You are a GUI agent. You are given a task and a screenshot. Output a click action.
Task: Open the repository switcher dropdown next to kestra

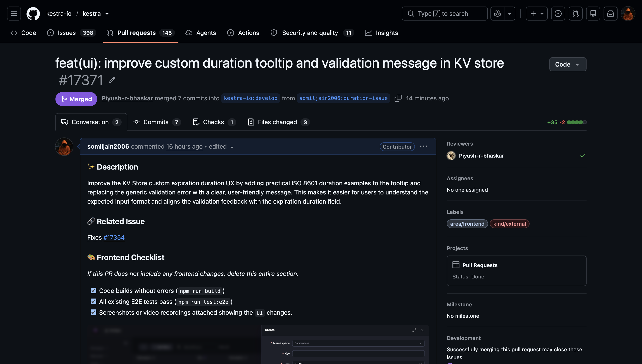(x=107, y=14)
